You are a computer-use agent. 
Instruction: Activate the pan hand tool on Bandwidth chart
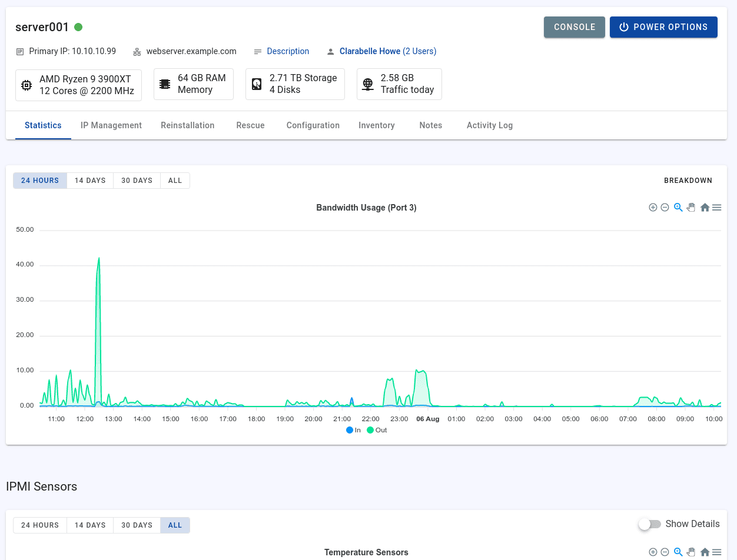691,208
